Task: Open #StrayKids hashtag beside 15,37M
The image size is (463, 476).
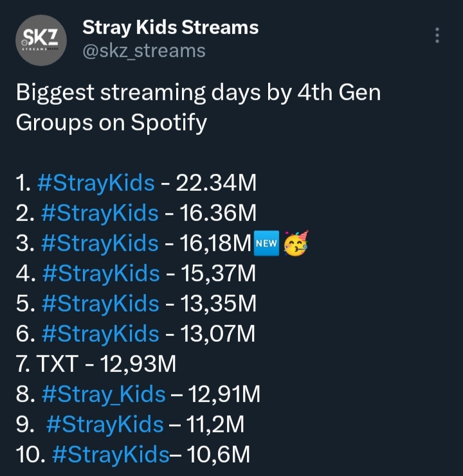Action: coord(101,274)
